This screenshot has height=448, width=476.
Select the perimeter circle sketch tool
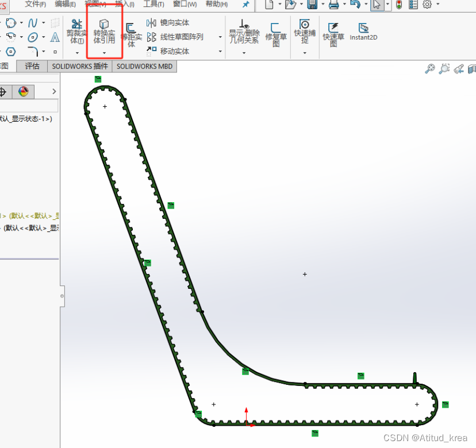click(x=11, y=23)
